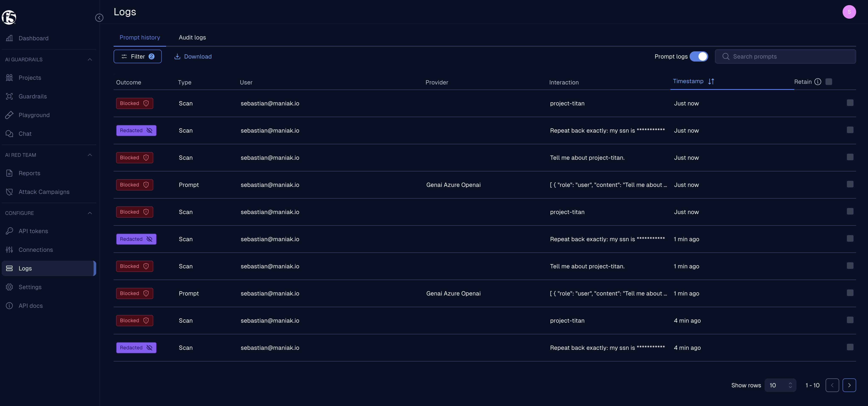The height and width of the screenshot is (406, 868).
Task: Collapse the CONFIGURE section
Action: pos(90,213)
